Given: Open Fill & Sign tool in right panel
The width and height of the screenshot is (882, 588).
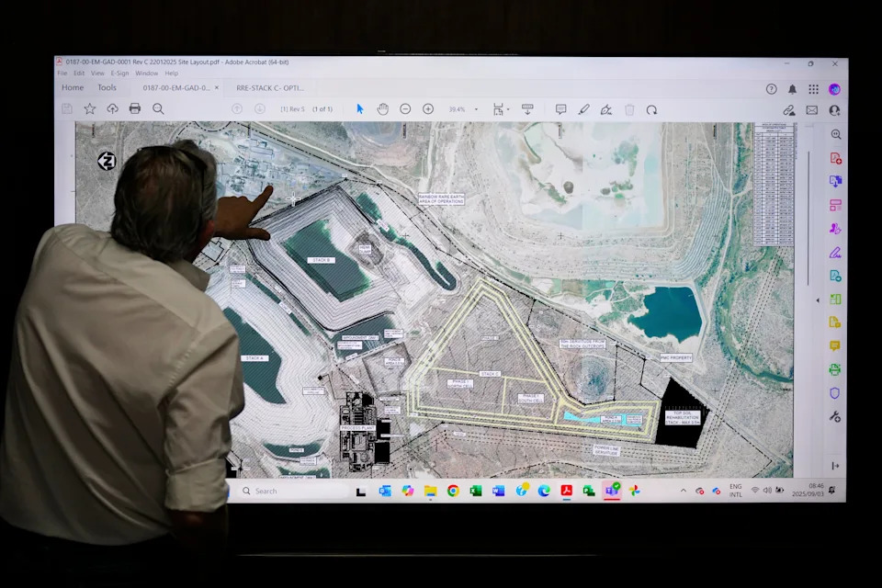Looking at the screenshot, I should tap(835, 252).
